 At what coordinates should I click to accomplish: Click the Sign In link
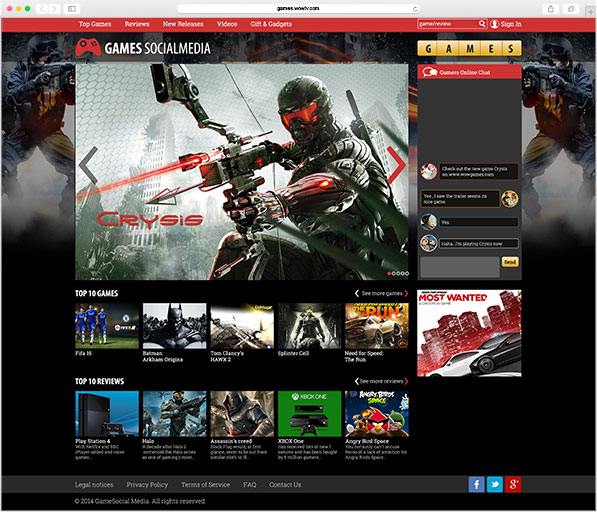511,24
